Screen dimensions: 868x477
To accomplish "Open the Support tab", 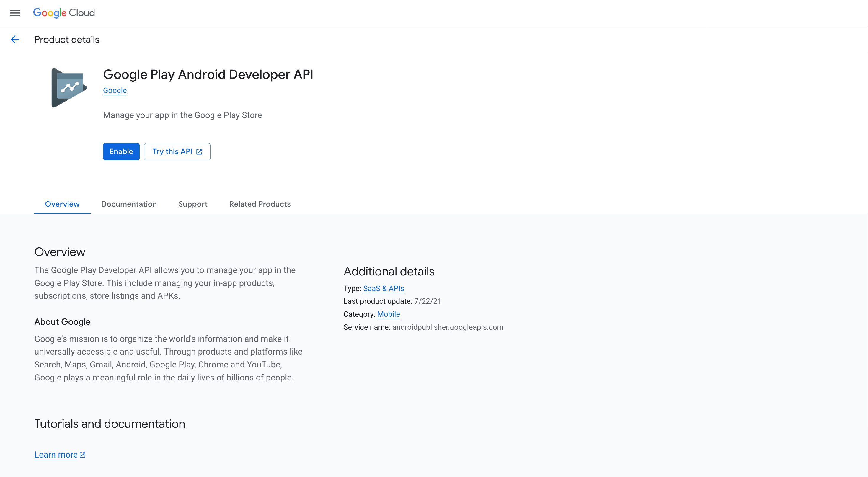I will point(193,204).
